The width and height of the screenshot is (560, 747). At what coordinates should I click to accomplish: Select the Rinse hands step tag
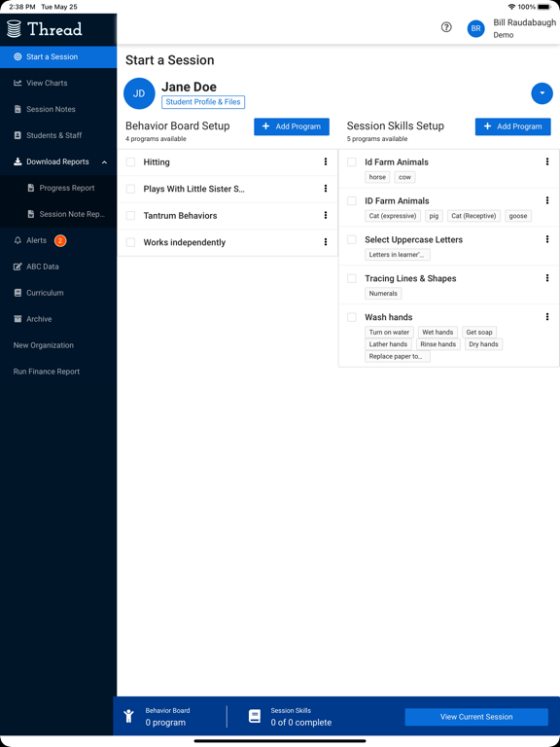438,344
